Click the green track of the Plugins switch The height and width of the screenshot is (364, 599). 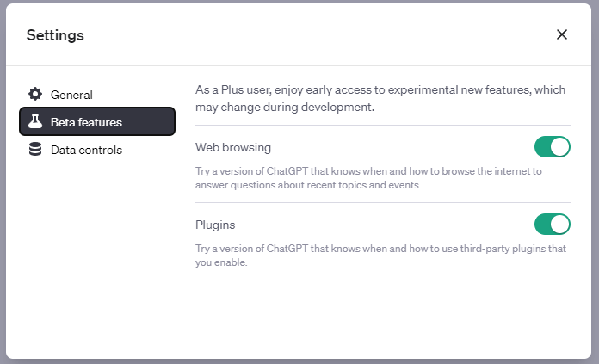coord(542,225)
